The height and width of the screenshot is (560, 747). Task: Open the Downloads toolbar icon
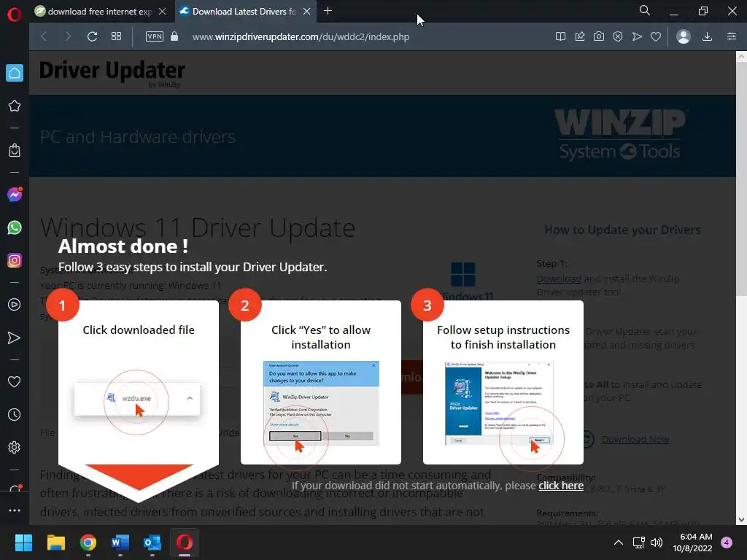(x=708, y=36)
